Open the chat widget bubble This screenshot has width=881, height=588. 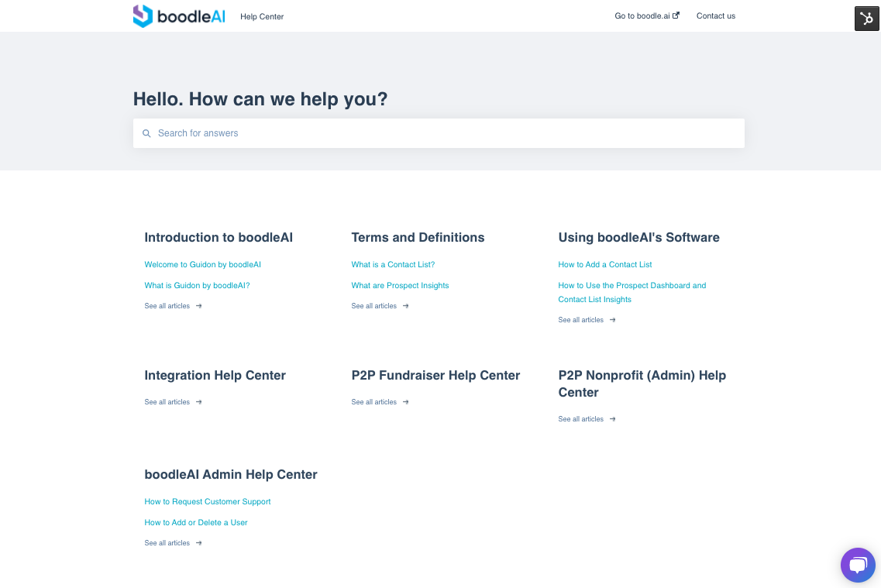click(858, 565)
